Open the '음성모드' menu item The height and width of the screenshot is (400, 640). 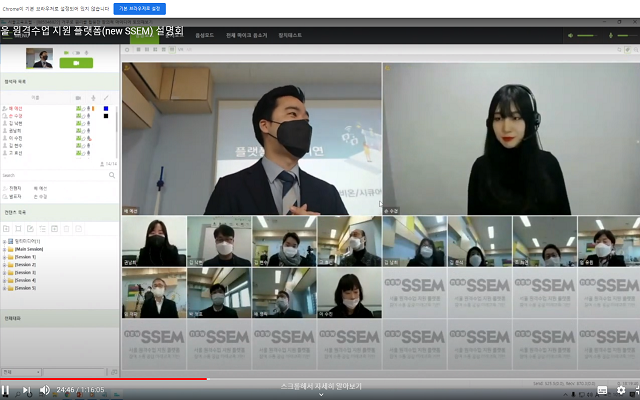tap(204, 35)
